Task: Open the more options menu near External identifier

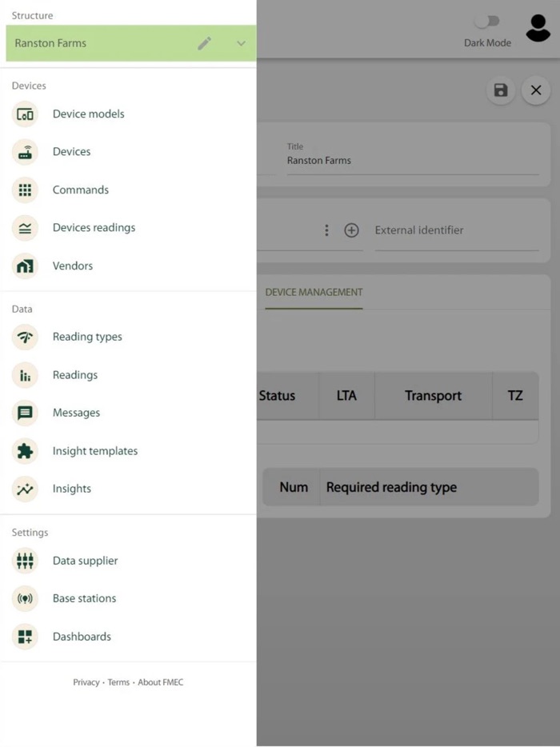Action: click(x=326, y=230)
